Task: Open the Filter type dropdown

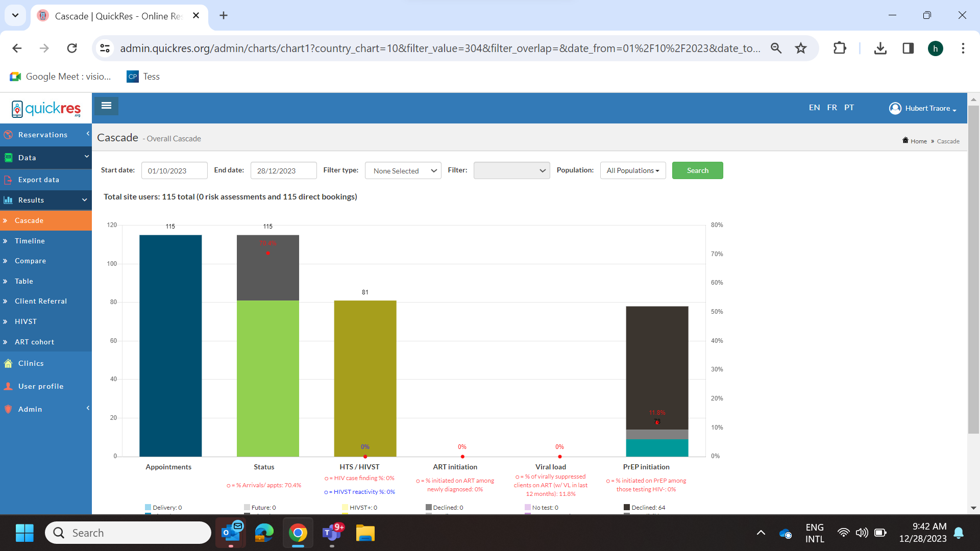Action: tap(403, 170)
